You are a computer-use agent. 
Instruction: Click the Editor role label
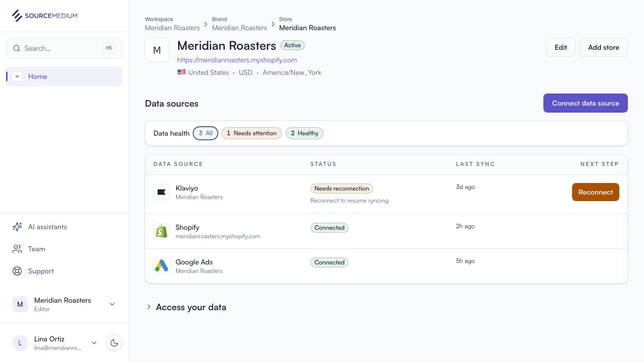42,309
